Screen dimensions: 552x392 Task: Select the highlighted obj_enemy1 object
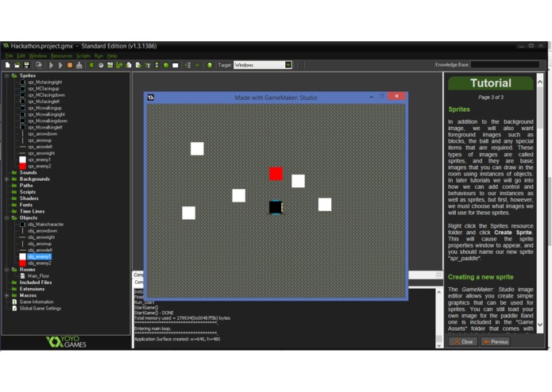[x=40, y=256]
